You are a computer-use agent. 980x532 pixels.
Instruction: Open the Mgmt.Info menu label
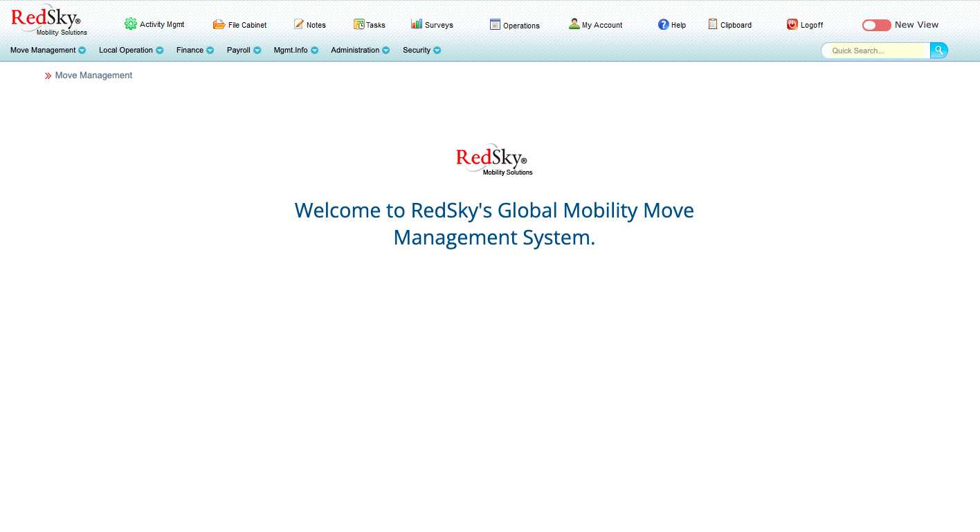291,51
